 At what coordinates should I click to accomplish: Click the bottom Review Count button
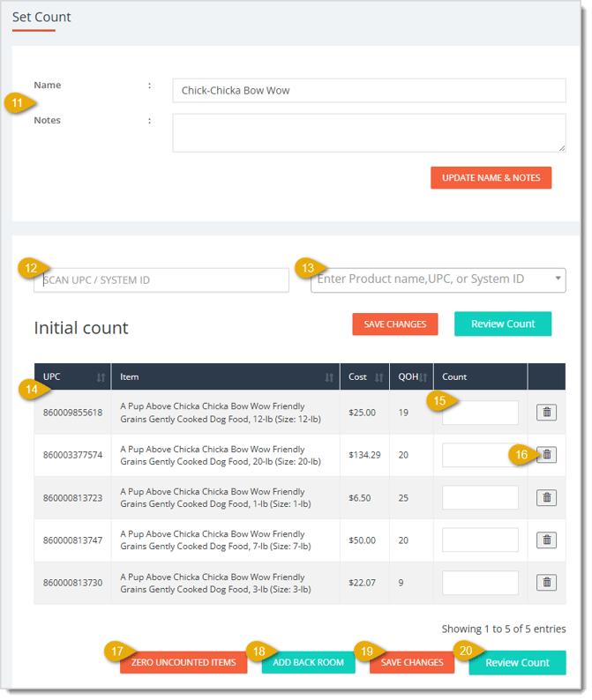tap(517, 662)
